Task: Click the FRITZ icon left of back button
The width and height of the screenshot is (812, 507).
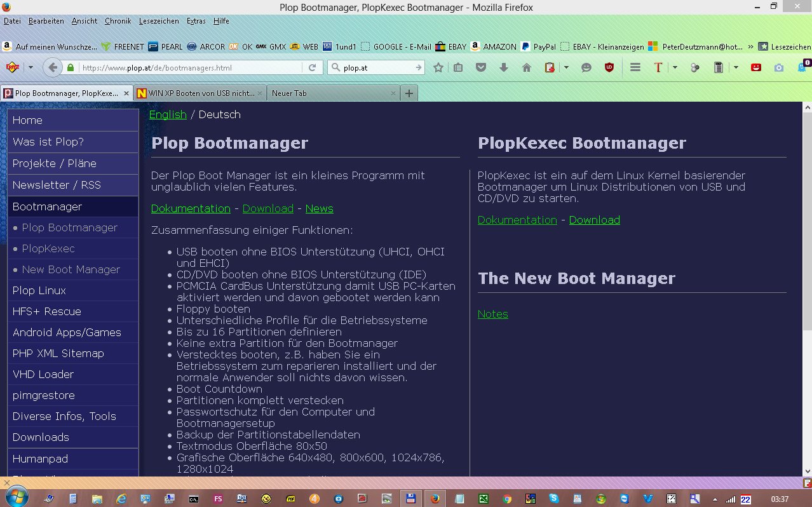Action: click(x=13, y=67)
